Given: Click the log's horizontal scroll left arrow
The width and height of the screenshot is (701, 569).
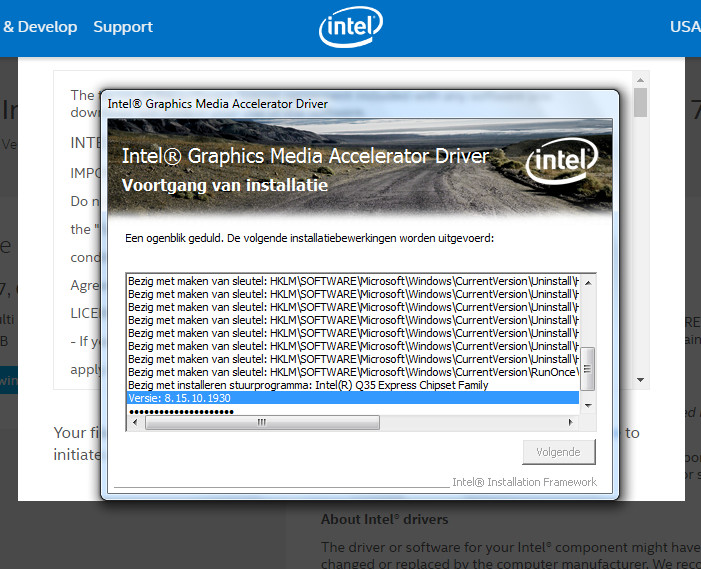Looking at the screenshot, I should coord(135,422).
